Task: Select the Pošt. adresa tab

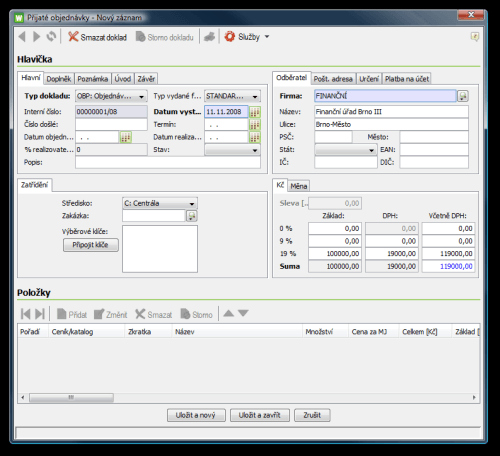Action: [333, 79]
